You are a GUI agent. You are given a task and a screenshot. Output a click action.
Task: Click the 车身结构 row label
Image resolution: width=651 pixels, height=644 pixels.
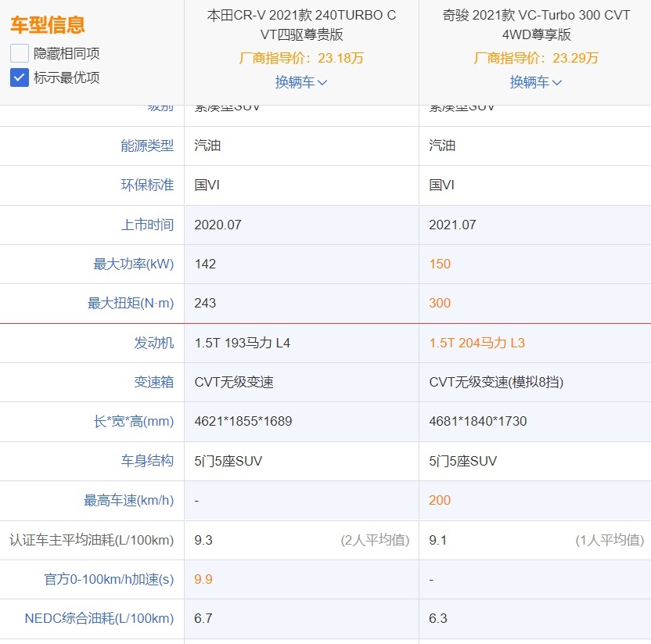point(147,461)
